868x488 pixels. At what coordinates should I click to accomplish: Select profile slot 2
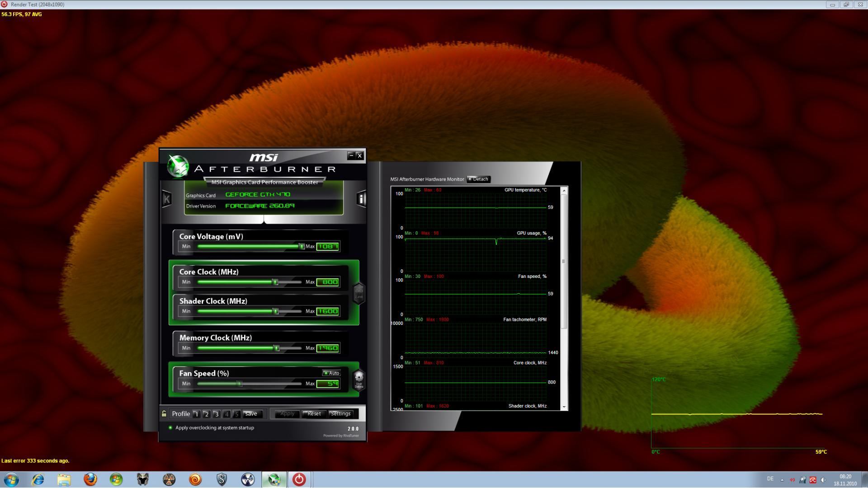click(206, 414)
